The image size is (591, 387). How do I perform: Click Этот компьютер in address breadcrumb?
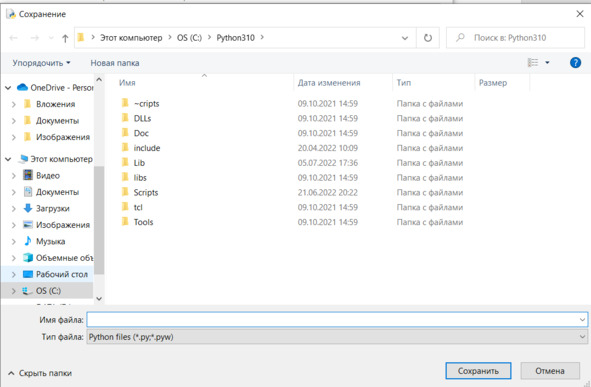tap(131, 38)
